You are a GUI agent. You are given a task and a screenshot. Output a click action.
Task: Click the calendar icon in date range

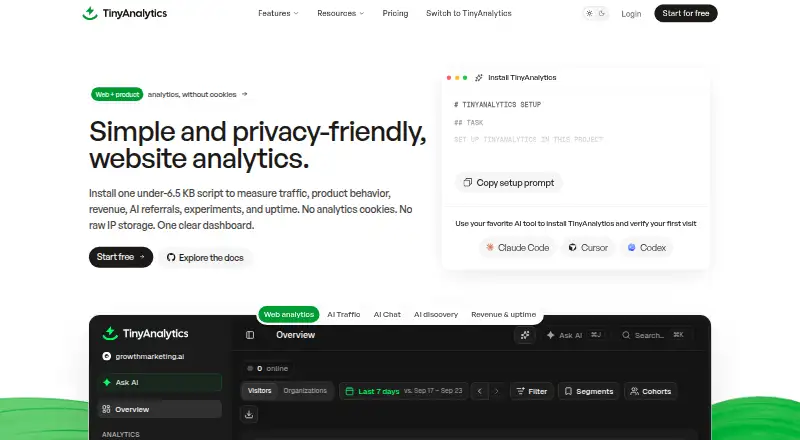[349, 391]
